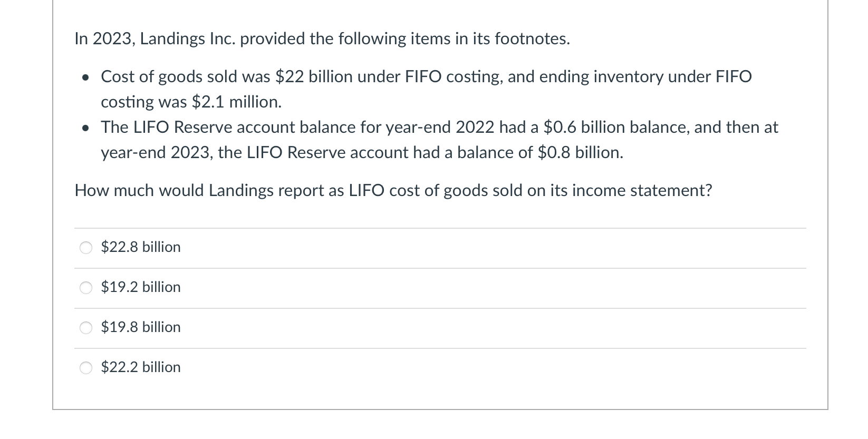Image resolution: width=868 pixels, height=439 pixels.
Task: Click the question intro mentioning Landings Inc.
Action: (322, 39)
